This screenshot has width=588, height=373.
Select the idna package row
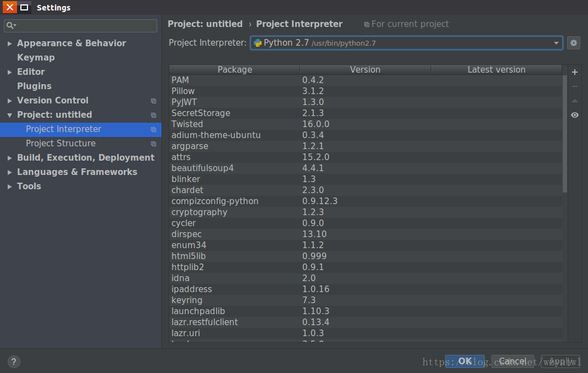point(365,278)
